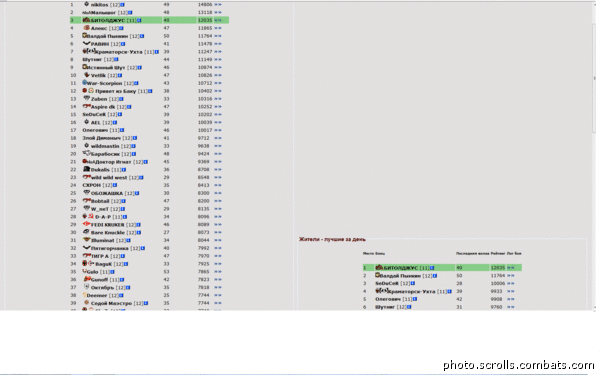Click rating 9933 in daily best table
The height and width of the screenshot is (375, 600).
pyautogui.click(x=496, y=292)
